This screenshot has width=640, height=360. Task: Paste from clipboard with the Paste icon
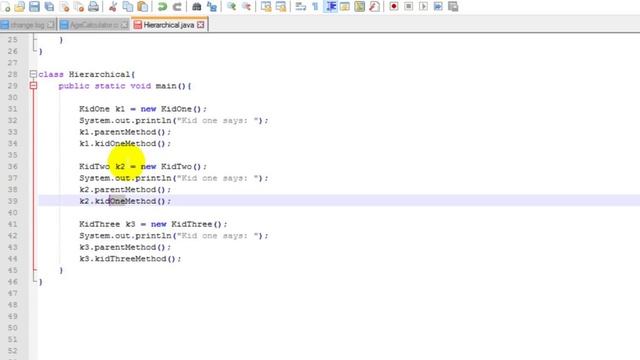pos(142,7)
